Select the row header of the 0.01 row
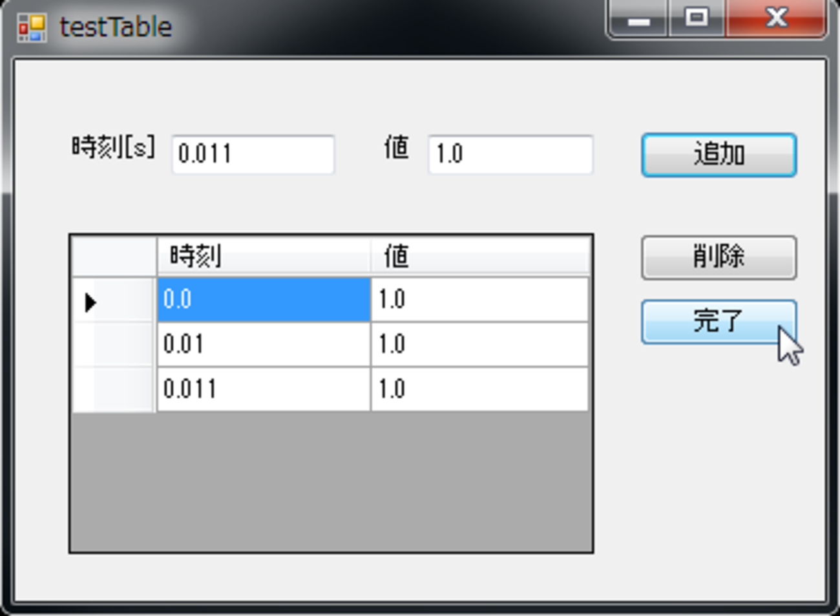The width and height of the screenshot is (840, 616). pyautogui.click(x=114, y=344)
